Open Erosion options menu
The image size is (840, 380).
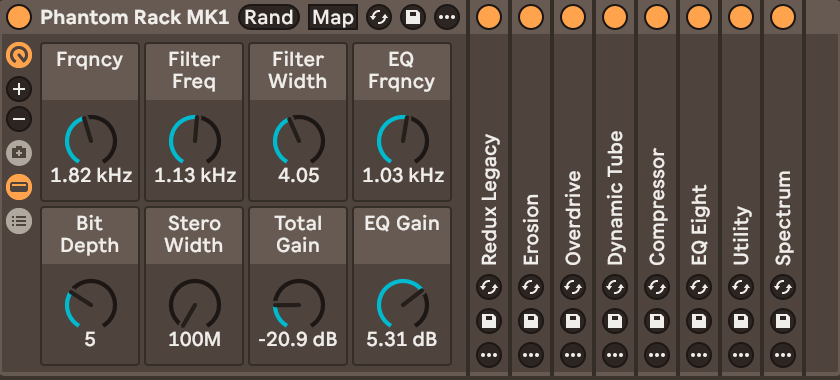pos(531,355)
